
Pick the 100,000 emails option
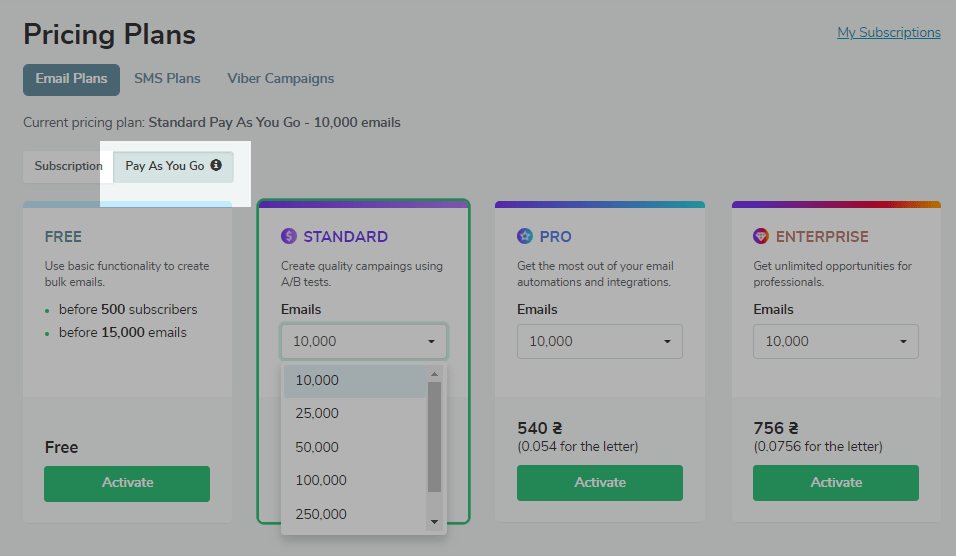(321, 480)
